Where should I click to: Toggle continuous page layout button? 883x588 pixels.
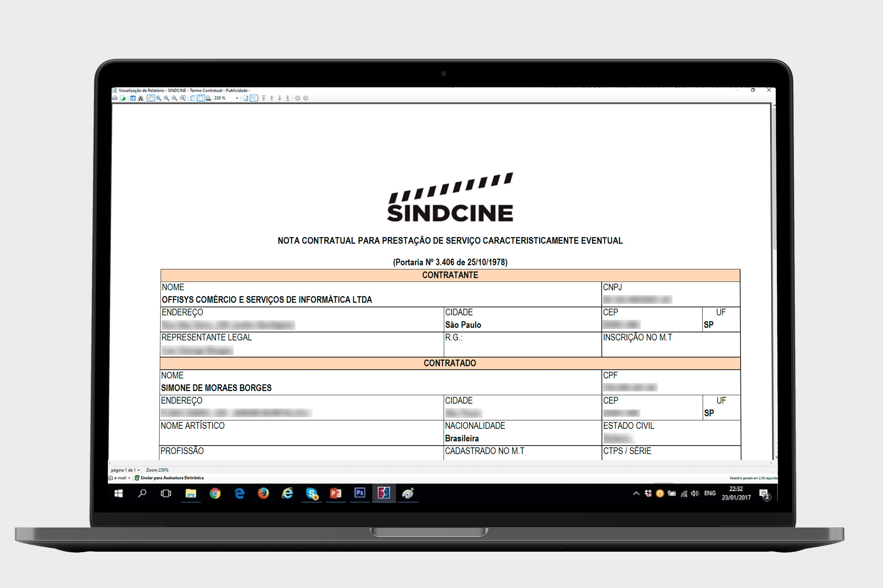coord(254,98)
